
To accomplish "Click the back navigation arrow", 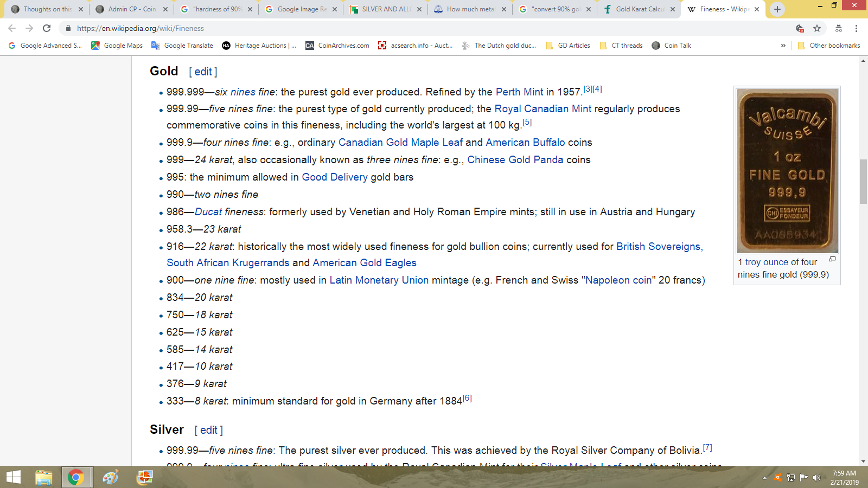I will [x=12, y=28].
